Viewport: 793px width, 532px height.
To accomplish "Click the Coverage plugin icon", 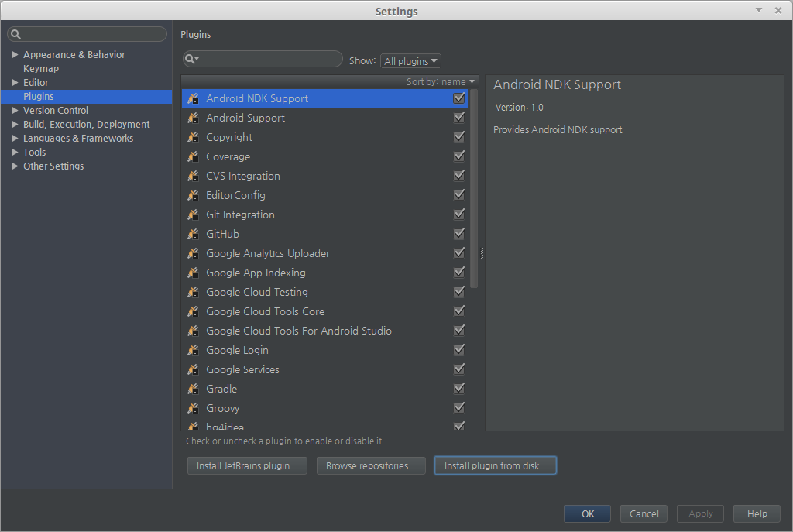I will (193, 156).
